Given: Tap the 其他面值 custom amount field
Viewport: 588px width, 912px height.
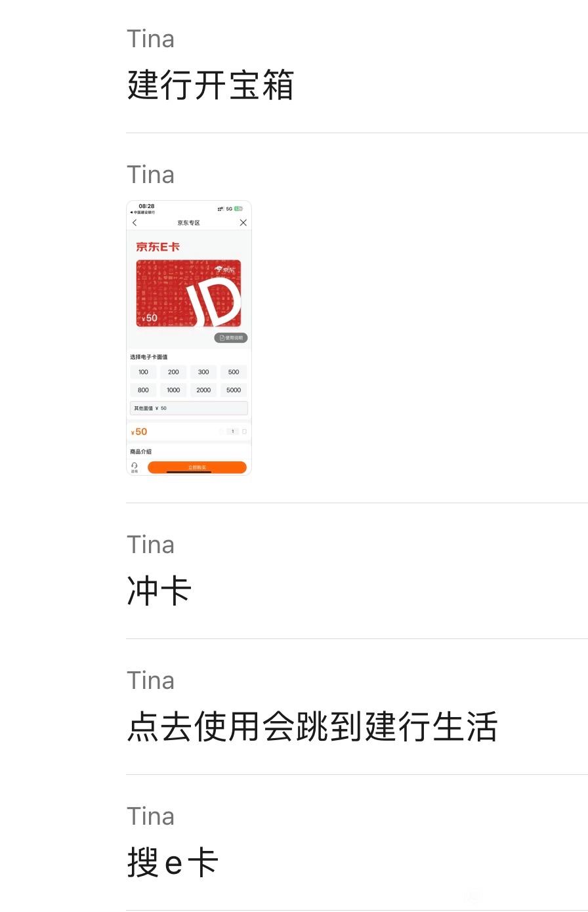Looking at the screenshot, I should (189, 408).
